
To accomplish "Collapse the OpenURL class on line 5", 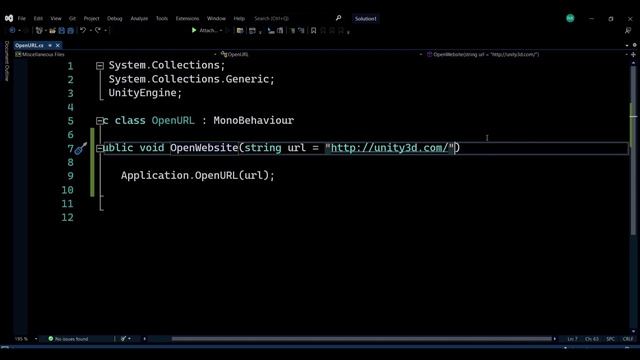I will point(100,120).
